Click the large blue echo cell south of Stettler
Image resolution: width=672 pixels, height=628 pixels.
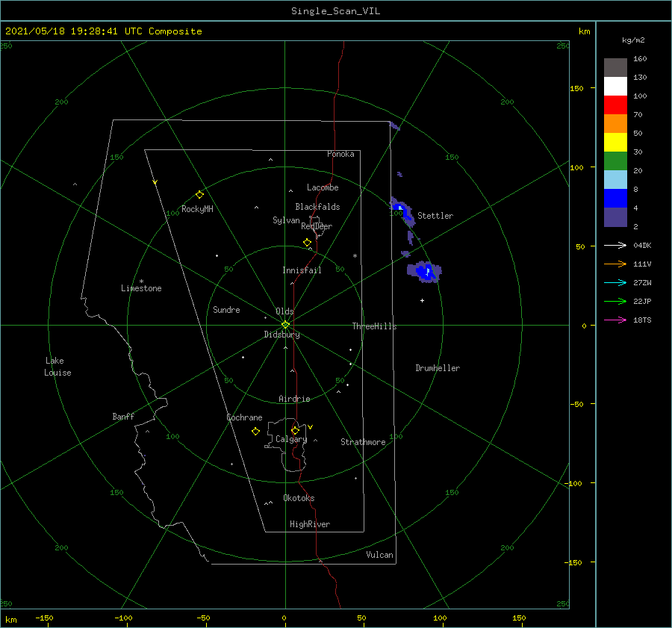424,271
